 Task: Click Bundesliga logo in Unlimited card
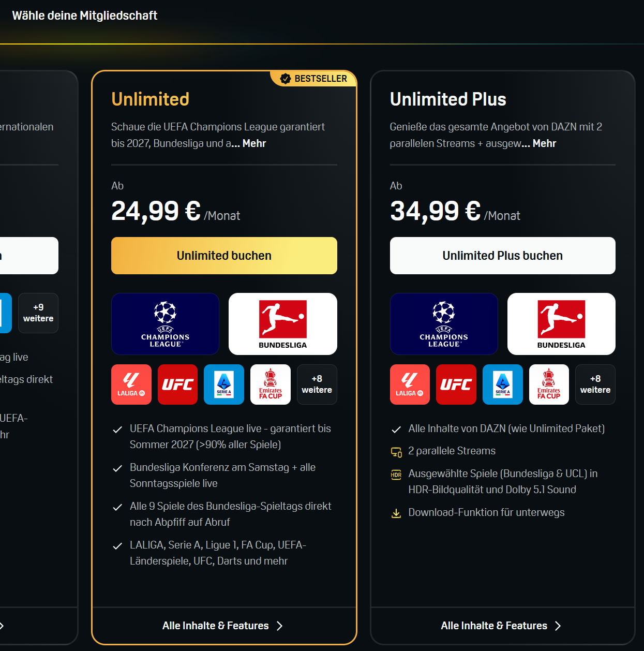[283, 324]
